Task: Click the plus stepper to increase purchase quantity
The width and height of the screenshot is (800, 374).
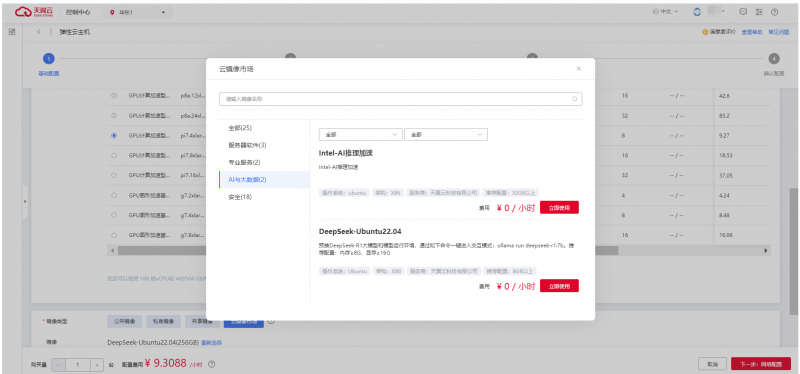Action: pyautogui.click(x=97, y=365)
